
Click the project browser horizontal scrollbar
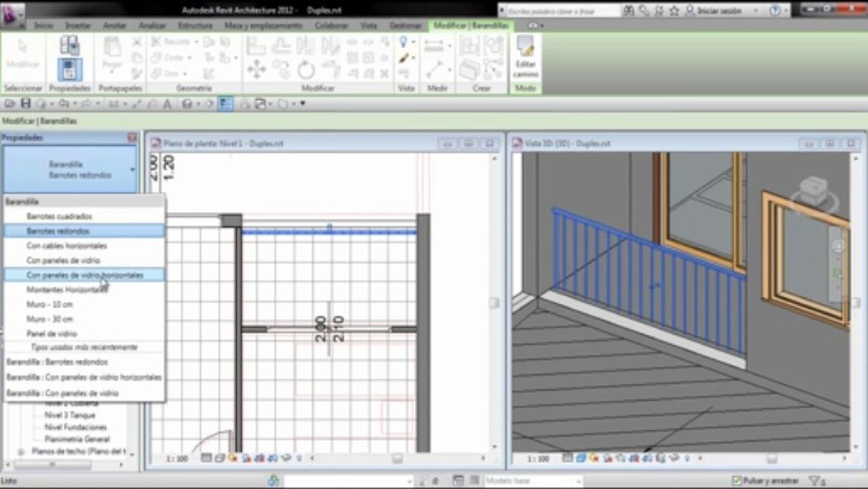click(x=52, y=465)
